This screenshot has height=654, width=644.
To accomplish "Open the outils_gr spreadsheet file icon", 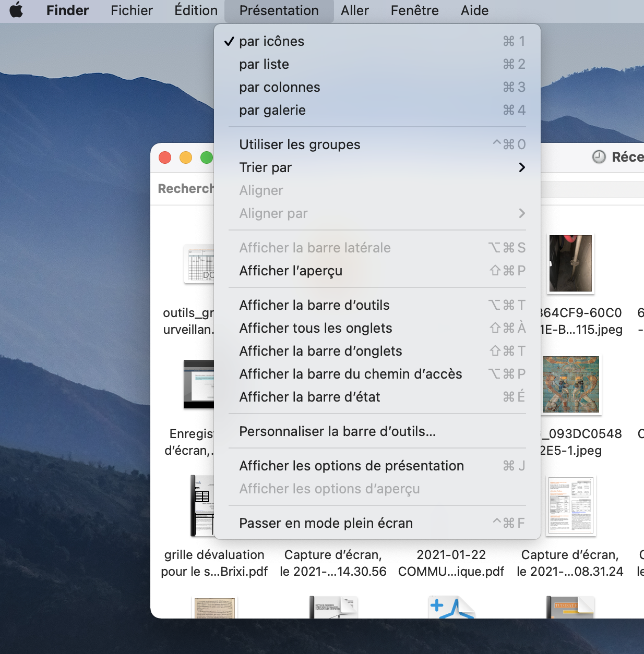I will pos(200,264).
